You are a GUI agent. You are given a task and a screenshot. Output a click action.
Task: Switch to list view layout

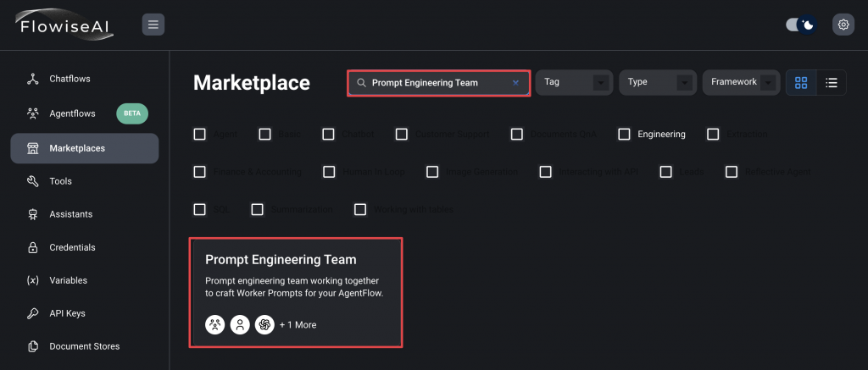coord(832,82)
